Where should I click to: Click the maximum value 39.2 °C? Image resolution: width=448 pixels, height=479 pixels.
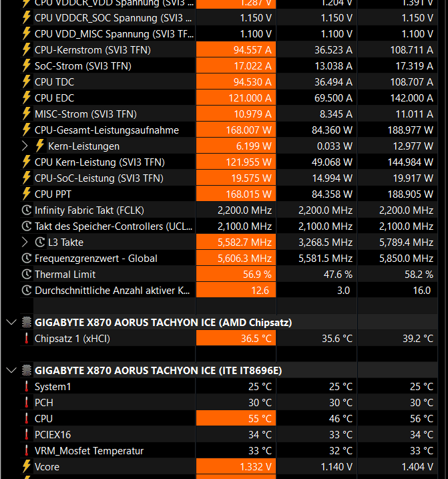(x=418, y=339)
